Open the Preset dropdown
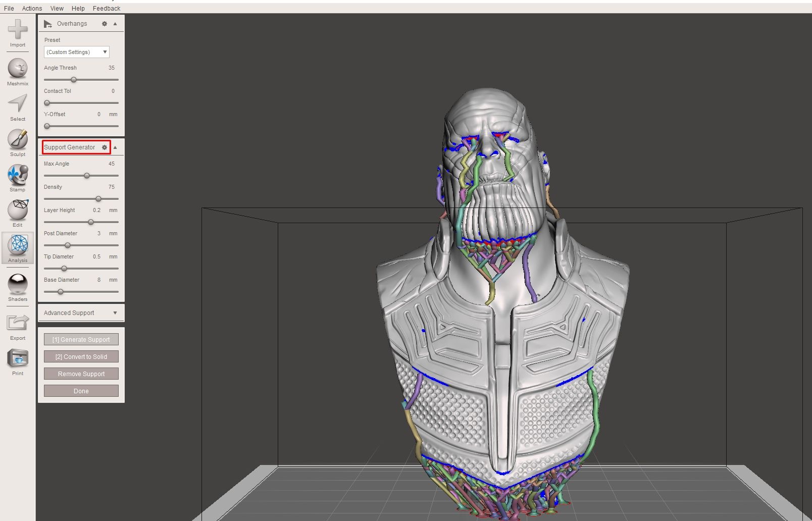Screen dimensions: 812x521 [76, 51]
